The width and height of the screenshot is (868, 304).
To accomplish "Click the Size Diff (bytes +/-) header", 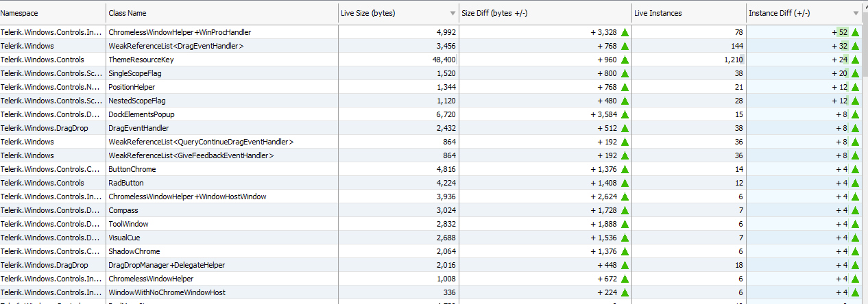I will 545,13.
